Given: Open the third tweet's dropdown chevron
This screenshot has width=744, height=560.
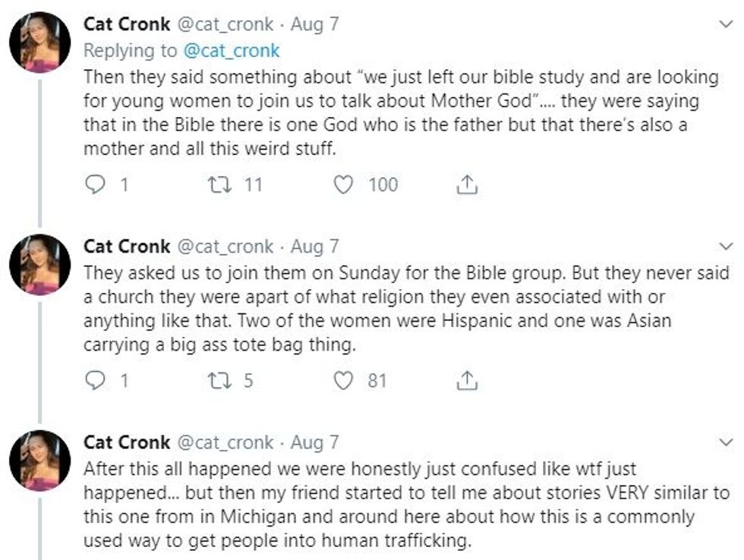Looking at the screenshot, I should 726,442.
